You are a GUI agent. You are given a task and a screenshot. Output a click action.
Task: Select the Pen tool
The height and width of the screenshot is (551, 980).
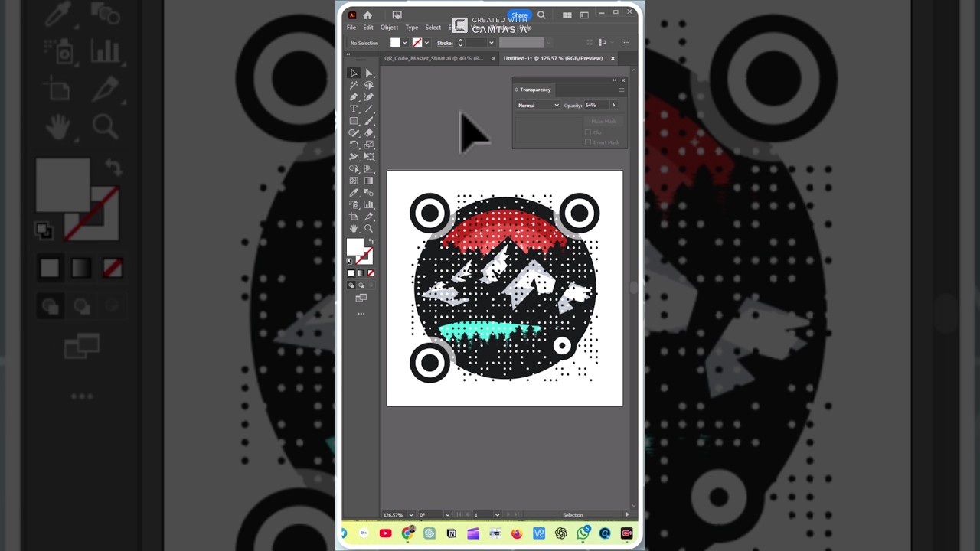354,97
